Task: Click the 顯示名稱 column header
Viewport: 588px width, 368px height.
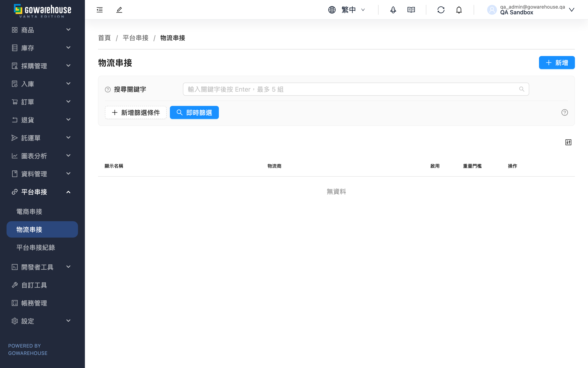Action: (x=114, y=166)
